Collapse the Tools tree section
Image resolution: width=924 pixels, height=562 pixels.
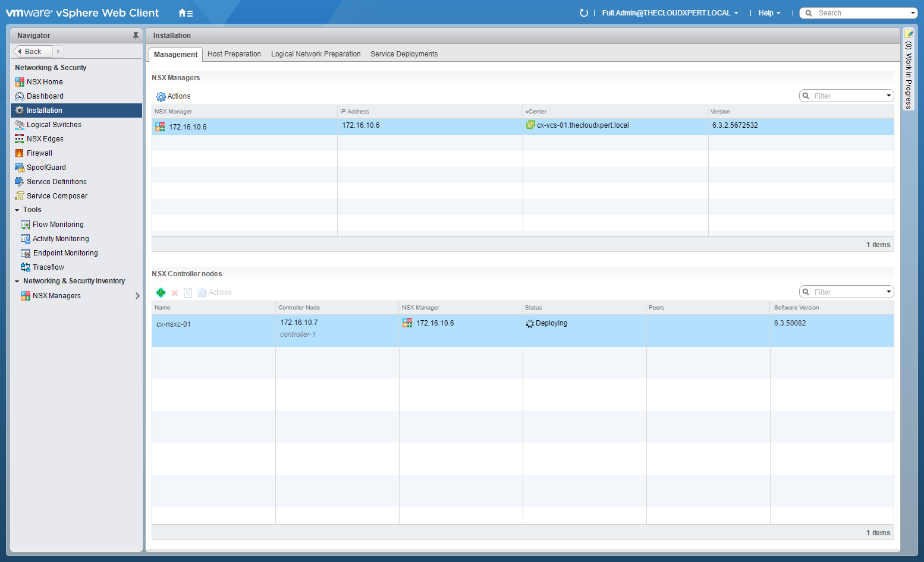tap(17, 210)
